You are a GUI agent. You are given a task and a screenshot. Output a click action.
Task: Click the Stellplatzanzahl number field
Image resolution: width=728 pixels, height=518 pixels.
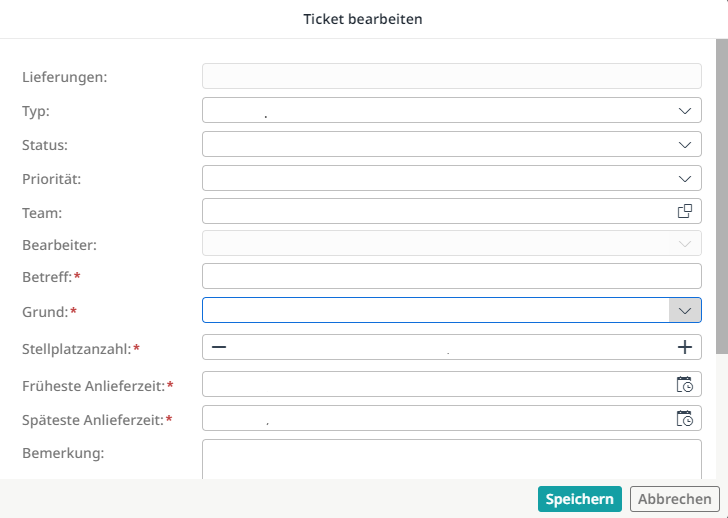pyautogui.click(x=451, y=347)
